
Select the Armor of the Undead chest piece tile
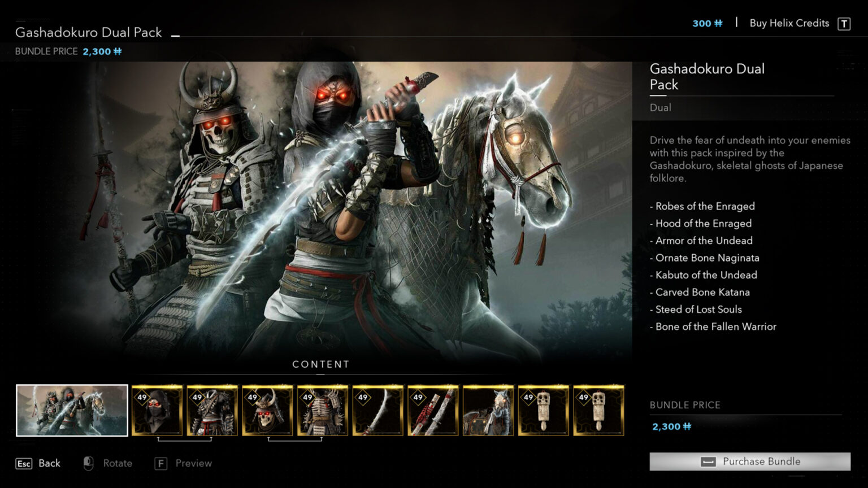pyautogui.click(x=322, y=409)
